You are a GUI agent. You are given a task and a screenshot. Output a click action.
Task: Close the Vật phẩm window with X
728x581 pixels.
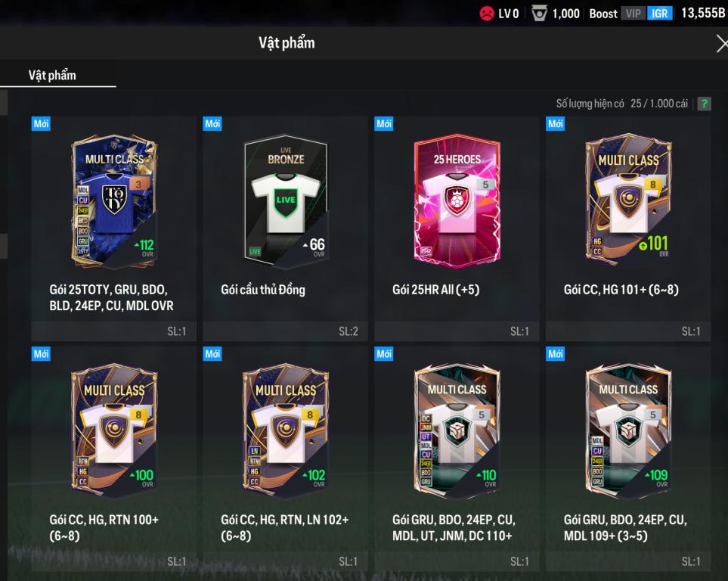pyautogui.click(x=721, y=44)
